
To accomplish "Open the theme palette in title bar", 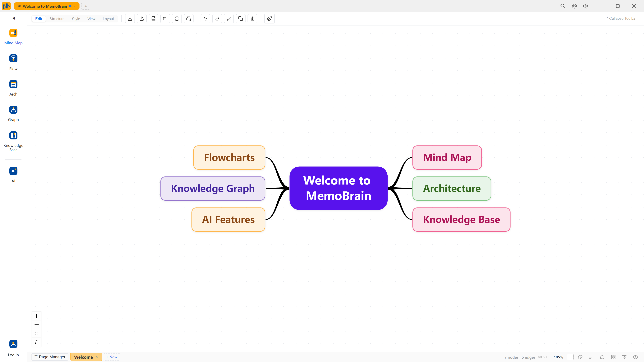I will 574,6.
